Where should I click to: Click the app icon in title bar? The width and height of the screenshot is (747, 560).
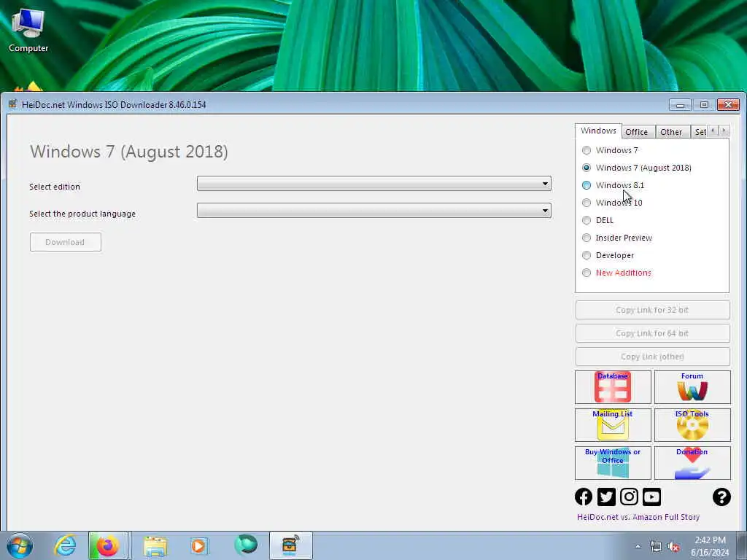point(13,104)
